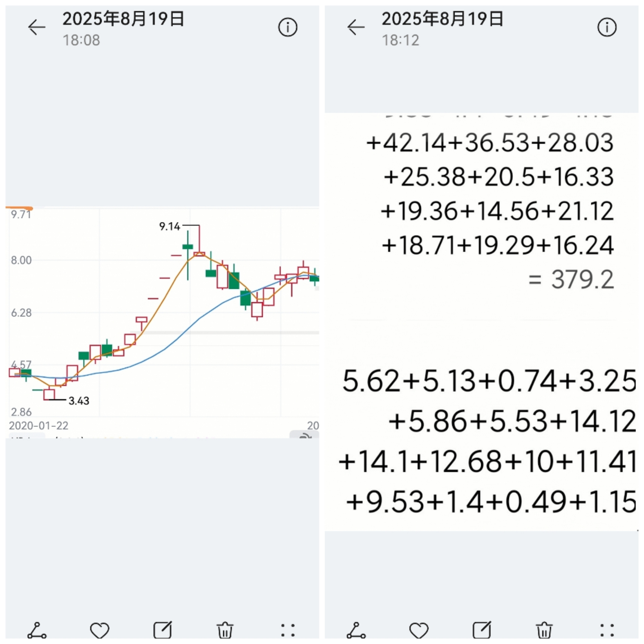Delete the right calculator image
644x644 pixels.
click(x=544, y=630)
